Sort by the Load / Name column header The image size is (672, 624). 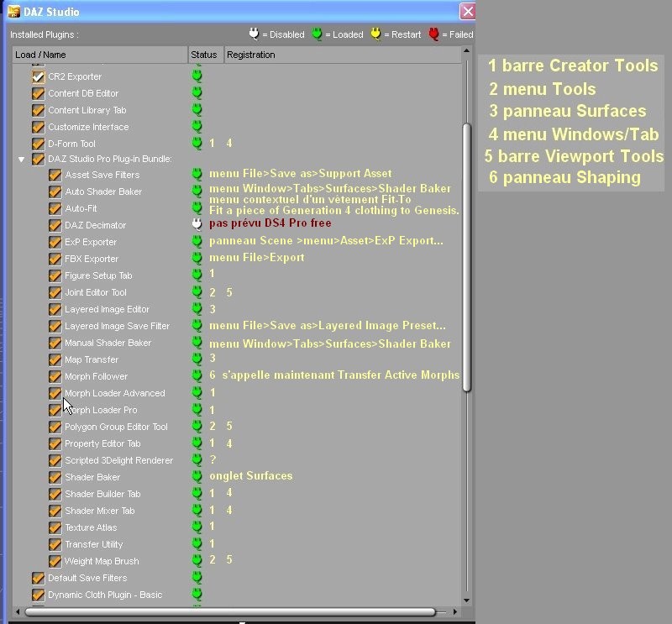(x=100, y=55)
